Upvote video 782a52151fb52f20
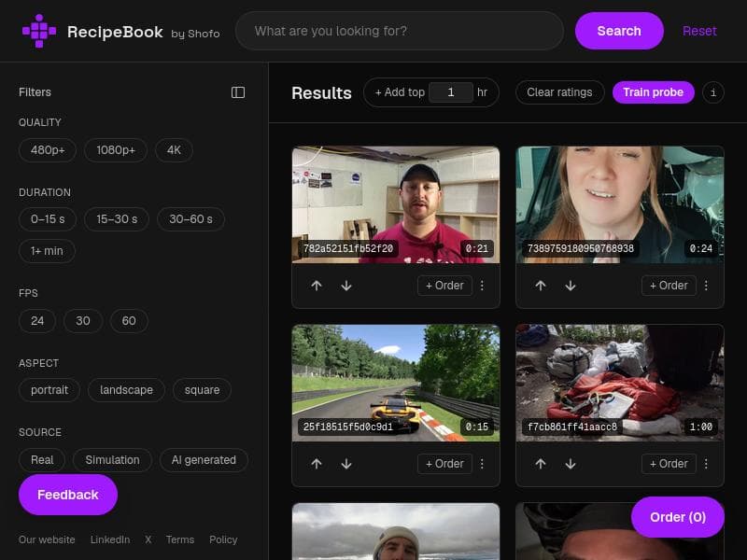747x560 pixels. 317,286
